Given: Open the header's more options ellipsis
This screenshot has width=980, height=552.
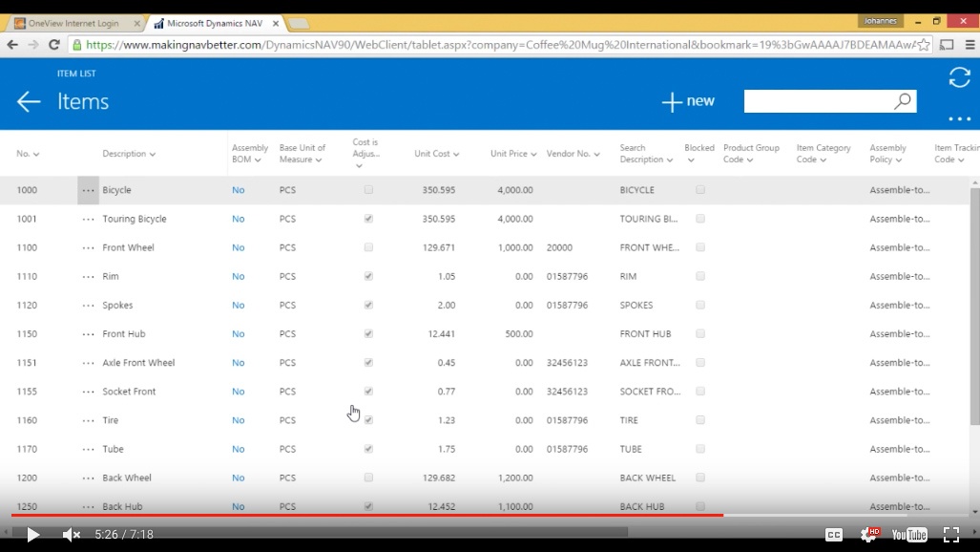Looking at the screenshot, I should click(959, 118).
